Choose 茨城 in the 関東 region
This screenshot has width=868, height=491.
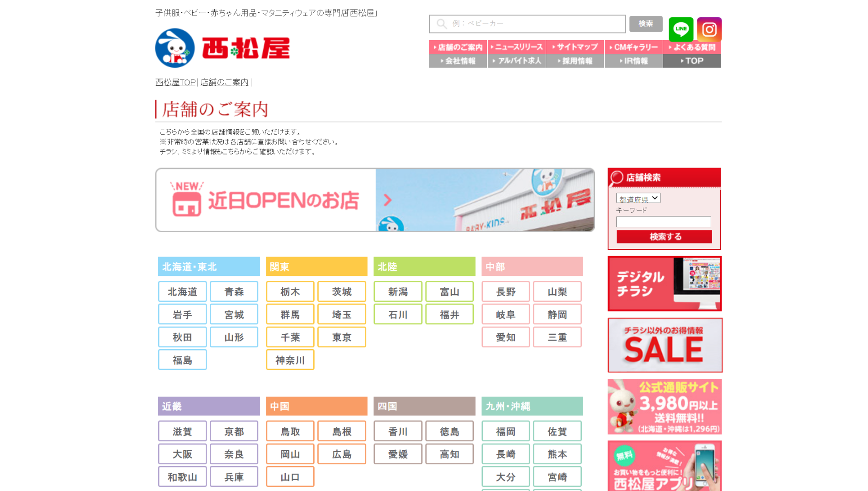tap(342, 292)
